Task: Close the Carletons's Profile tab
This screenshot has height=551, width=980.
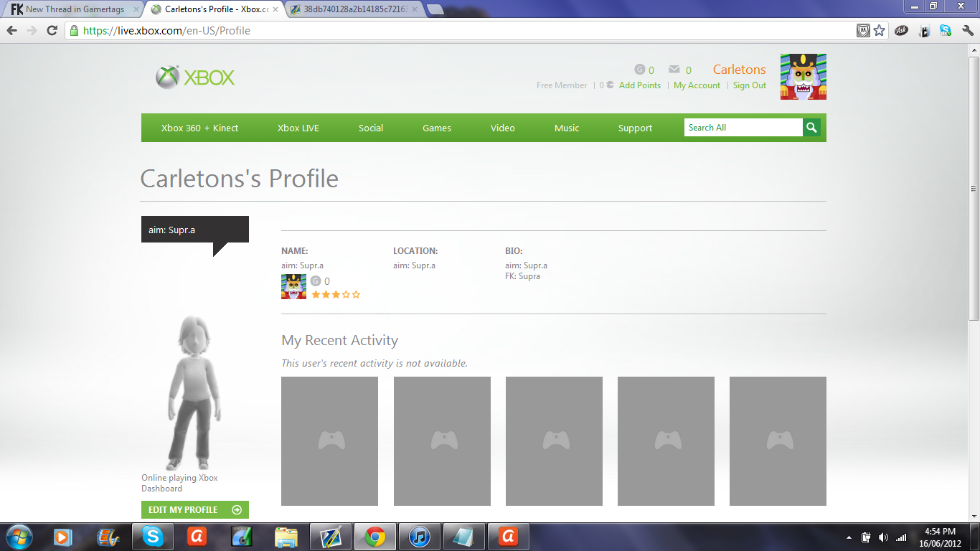Action: 275,9
